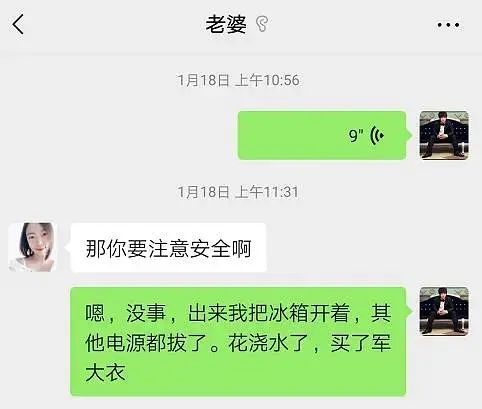Image resolution: width=482 pixels, height=409 pixels.
Task: Tap the timestamp "1月18日 上午11:31"
Action: tap(238, 192)
